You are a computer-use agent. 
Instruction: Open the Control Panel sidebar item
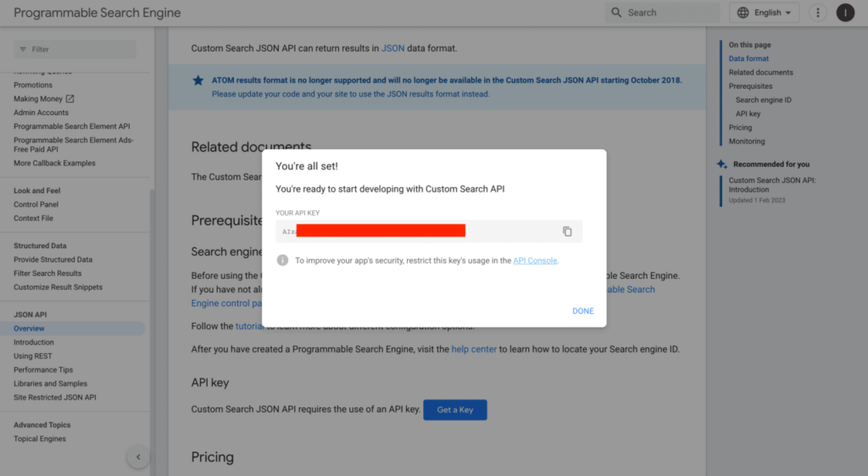click(36, 204)
